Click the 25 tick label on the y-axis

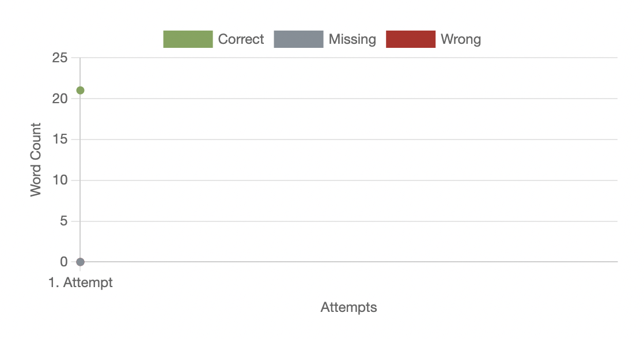tap(60, 58)
